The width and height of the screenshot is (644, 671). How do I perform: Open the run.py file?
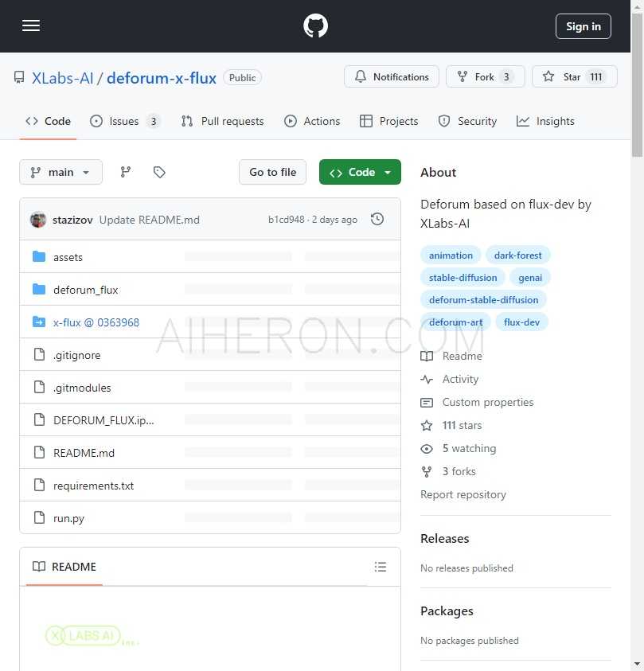(69, 518)
